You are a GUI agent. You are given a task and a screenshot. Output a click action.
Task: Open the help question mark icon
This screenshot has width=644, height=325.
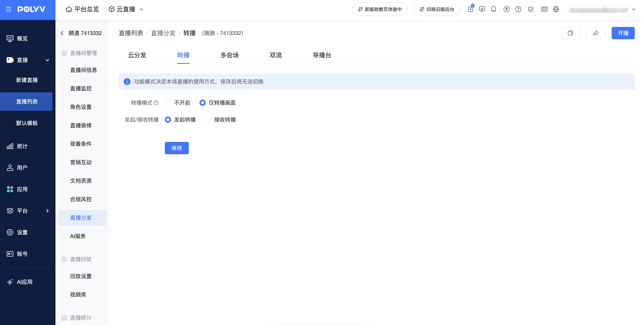(x=518, y=9)
